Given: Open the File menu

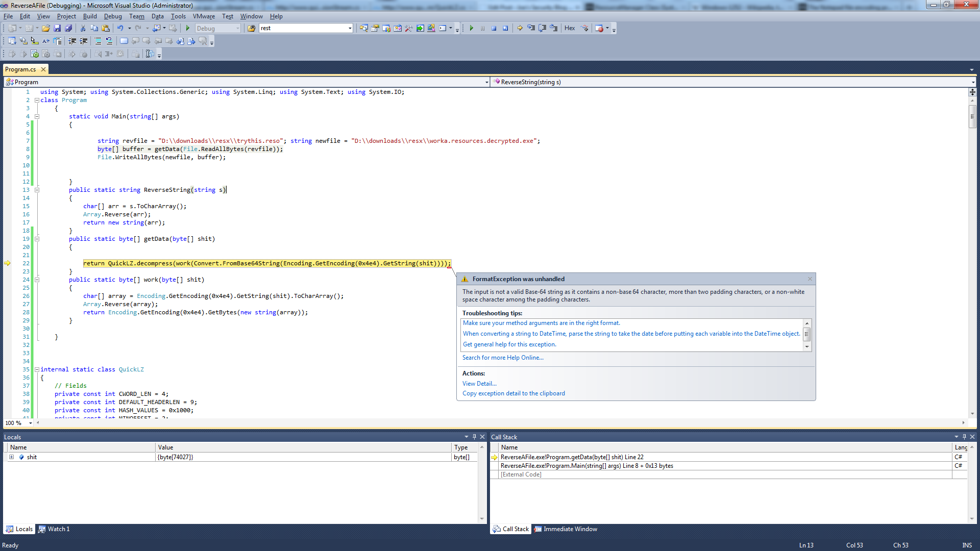Looking at the screenshot, I should click(x=8, y=16).
